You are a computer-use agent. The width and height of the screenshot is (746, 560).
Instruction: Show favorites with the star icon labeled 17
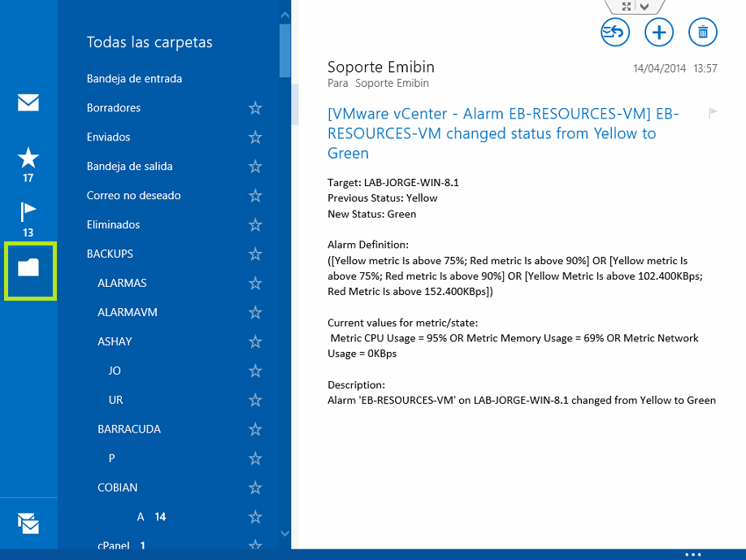(x=28, y=165)
